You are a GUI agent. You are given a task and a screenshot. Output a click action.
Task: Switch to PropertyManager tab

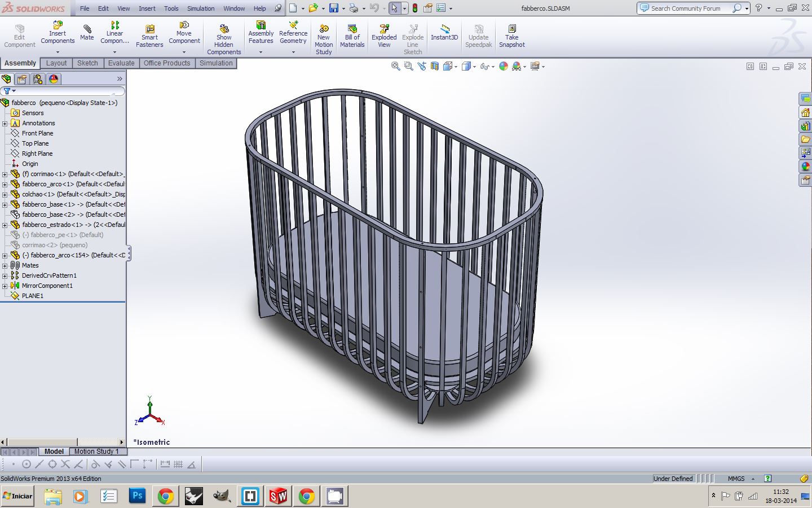[x=22, y=79]
